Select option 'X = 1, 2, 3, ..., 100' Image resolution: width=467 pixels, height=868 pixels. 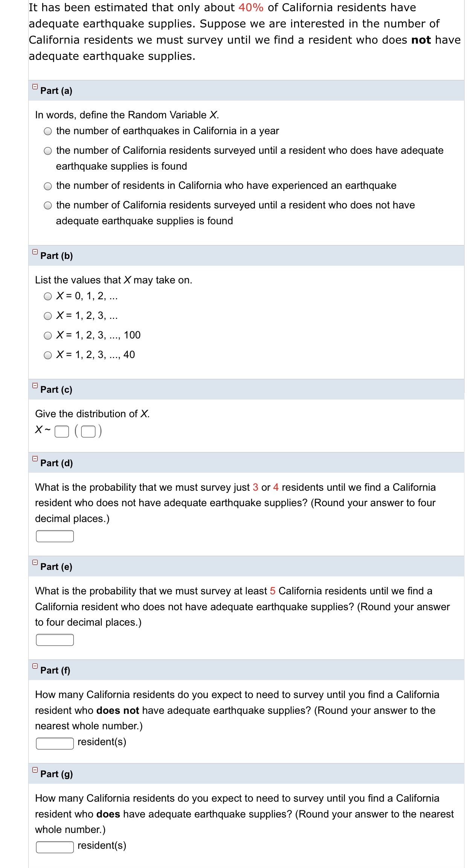[x=47, y=335]
